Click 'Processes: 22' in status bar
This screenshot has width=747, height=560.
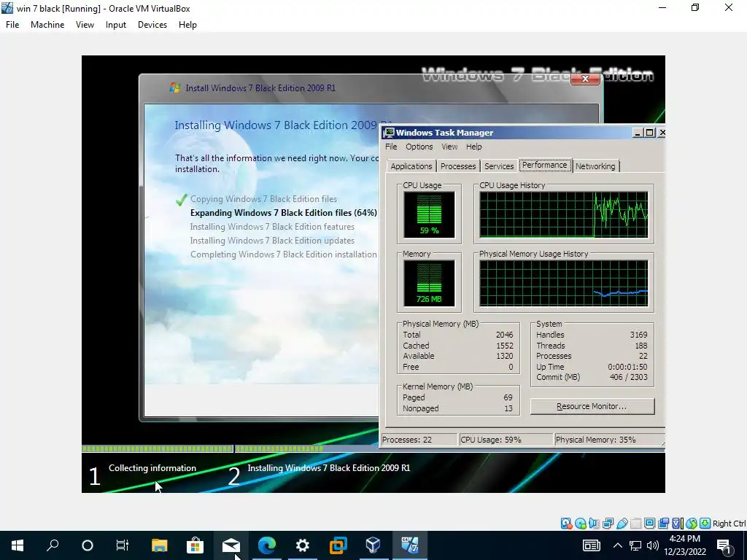coord(407,440)
